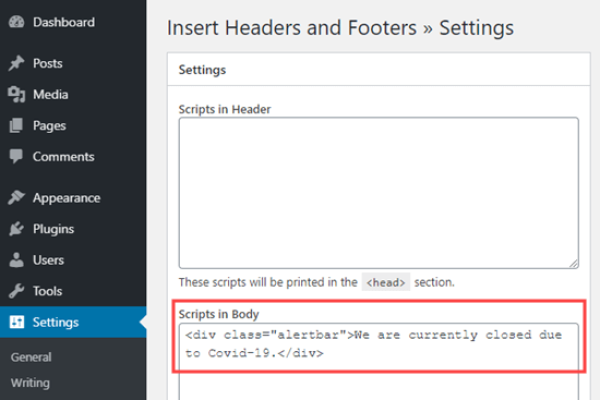Go to the Plugins menu

53,229
